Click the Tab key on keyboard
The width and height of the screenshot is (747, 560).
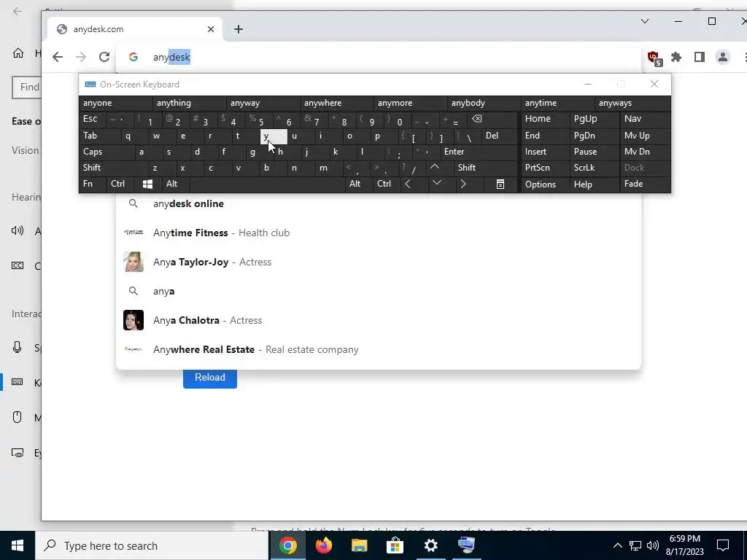[99, 136]
